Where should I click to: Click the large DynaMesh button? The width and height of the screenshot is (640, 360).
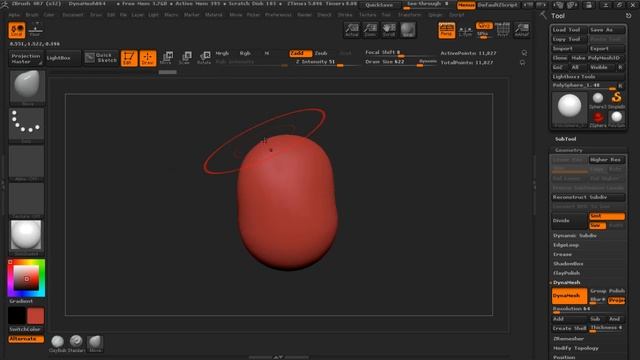(569, 296)
